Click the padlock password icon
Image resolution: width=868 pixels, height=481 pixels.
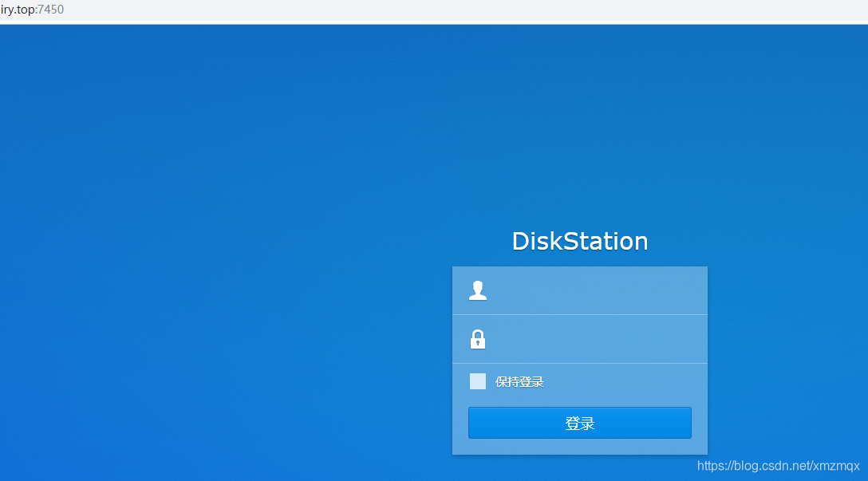[x=478, y=339]
